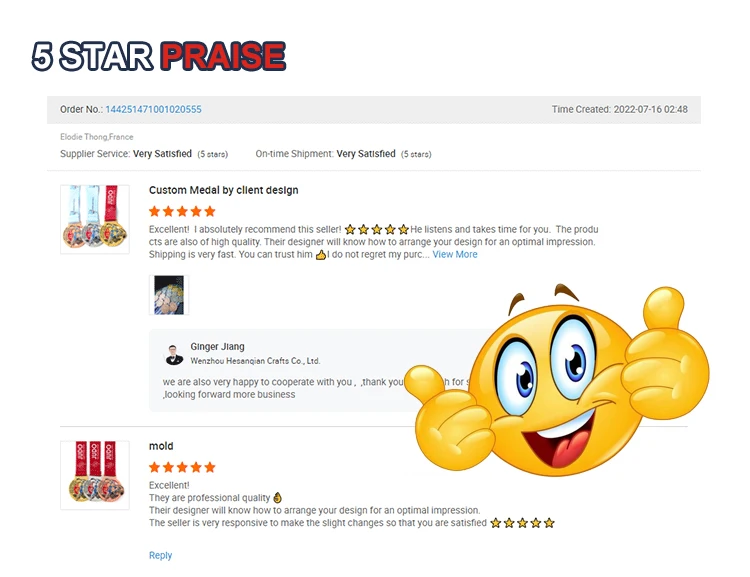The image size is (750, 577).
Task: Click the yellow star emojis in first review
Action: 377,230
